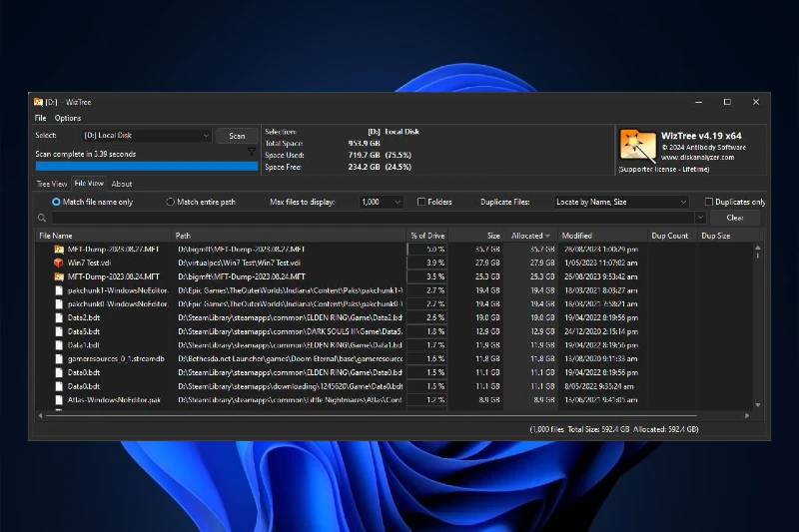This screenshot has height=532, width=799.
Task: Click the search magnifier icon
Action: tap(42, 218)
